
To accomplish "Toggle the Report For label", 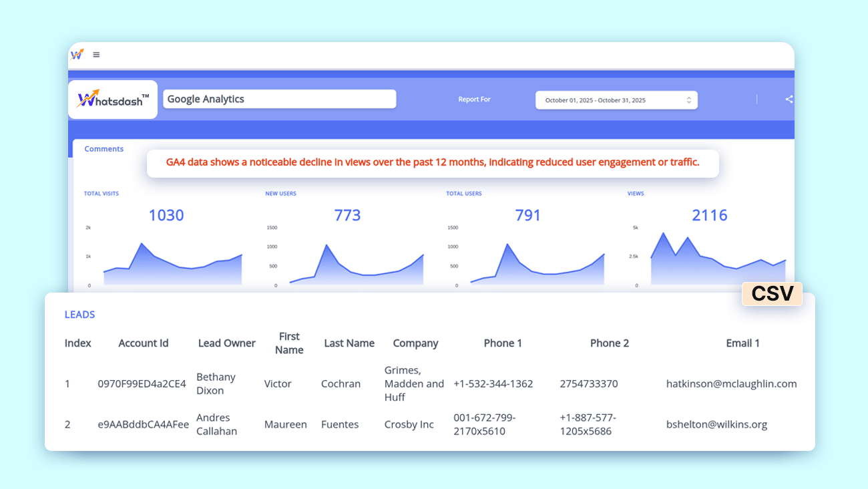I will (x=474, y=99).
